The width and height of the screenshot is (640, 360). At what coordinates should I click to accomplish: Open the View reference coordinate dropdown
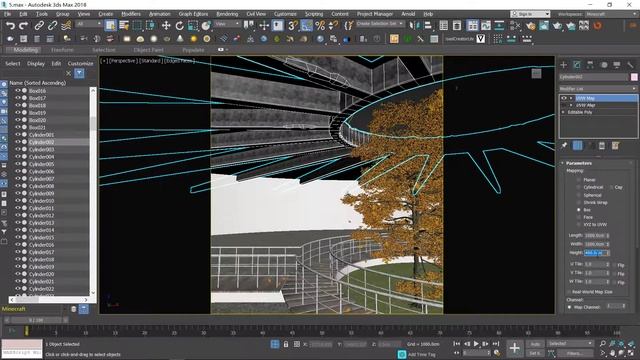click(227, 24)
